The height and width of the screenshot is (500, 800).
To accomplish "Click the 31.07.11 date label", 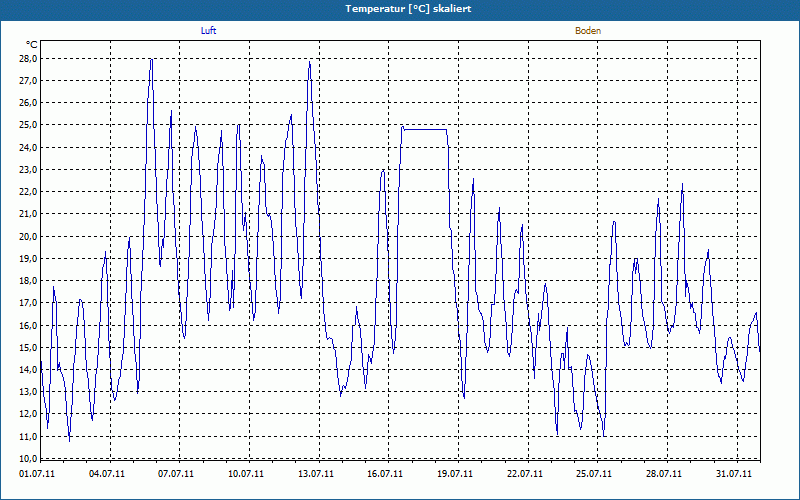I will [x=734, y=473].
